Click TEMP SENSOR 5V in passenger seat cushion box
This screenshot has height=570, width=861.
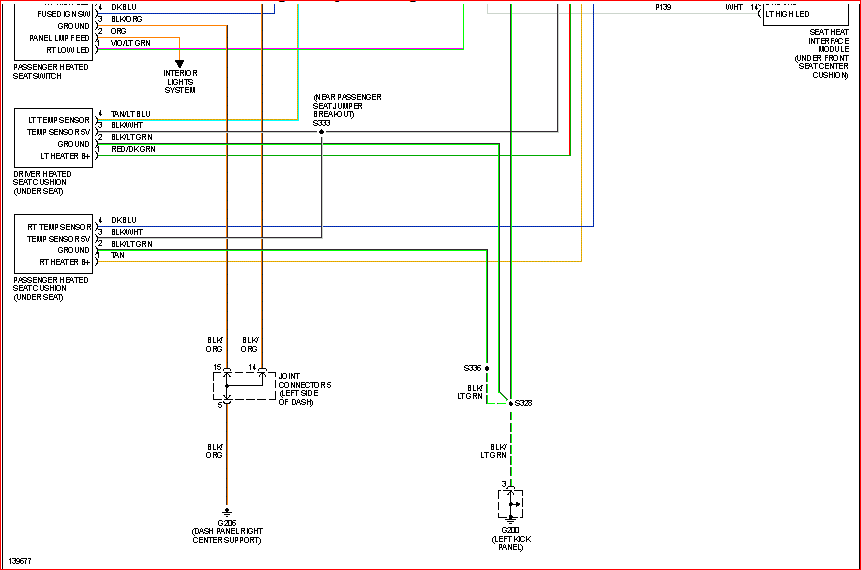click(x=59, y=239)
